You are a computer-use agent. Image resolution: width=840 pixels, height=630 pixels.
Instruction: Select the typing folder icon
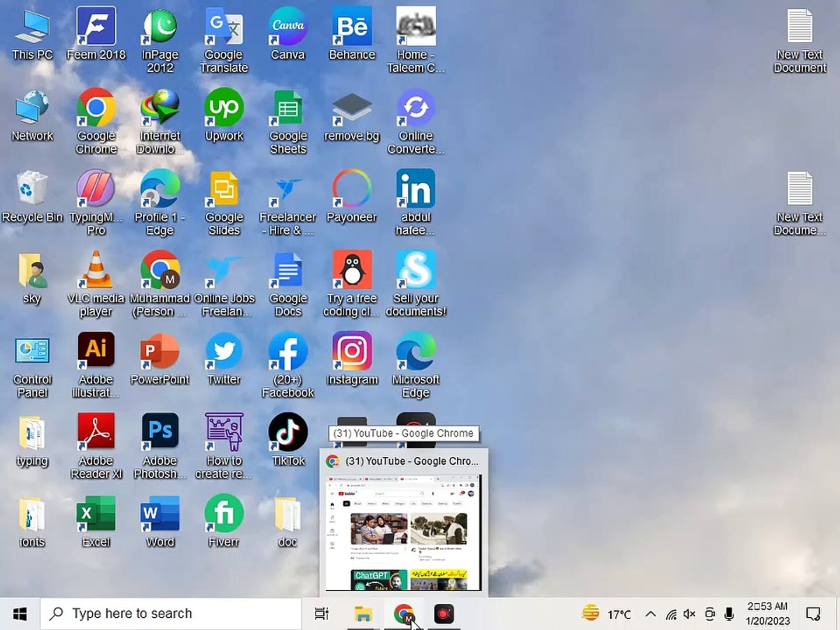(32, 440)
